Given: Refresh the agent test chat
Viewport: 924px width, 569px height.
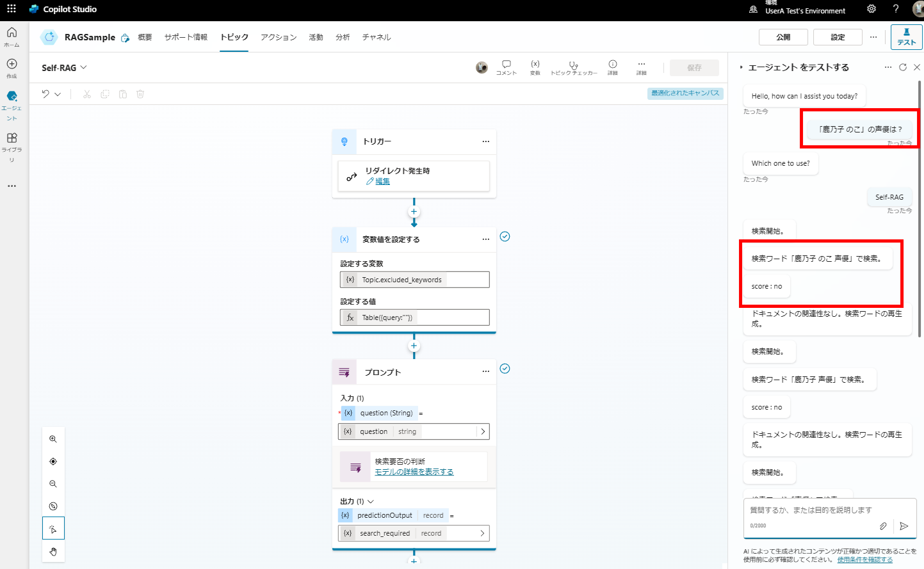Looking at the screenshot, I should coord(902,67).
